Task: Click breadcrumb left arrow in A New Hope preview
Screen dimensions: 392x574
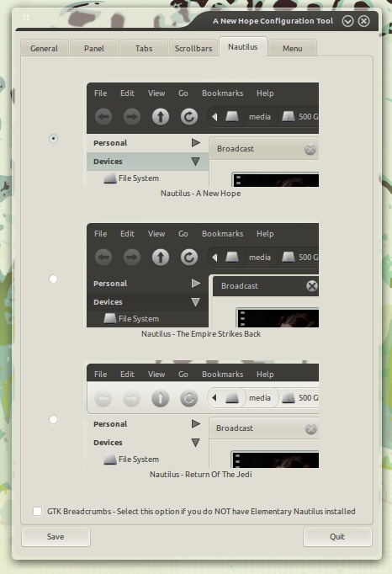Action: click(x=215, y=117)
